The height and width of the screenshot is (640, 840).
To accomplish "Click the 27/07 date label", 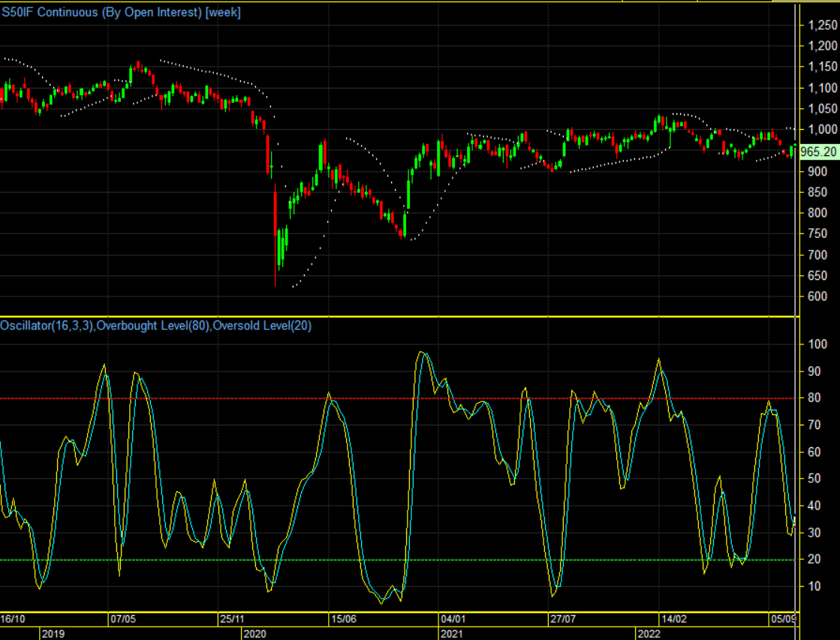I will (563, 619).
